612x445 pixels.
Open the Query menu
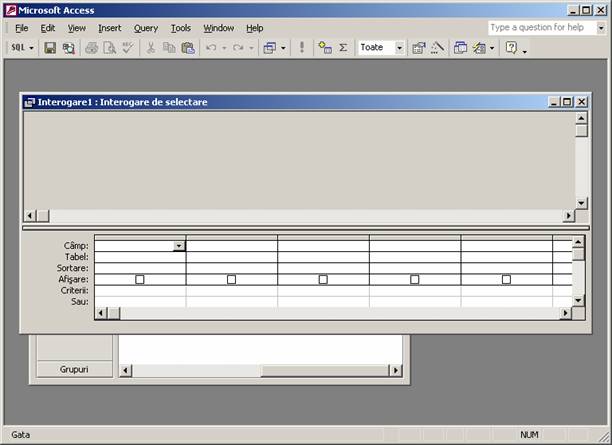coord(146,28)
